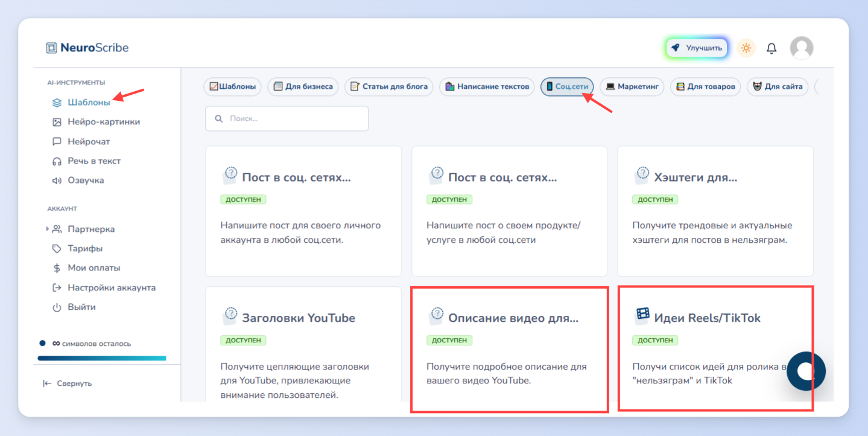868x436 pixels.
Task: Click the Нейрочат chat bubble icon
Action: (57, 141)
